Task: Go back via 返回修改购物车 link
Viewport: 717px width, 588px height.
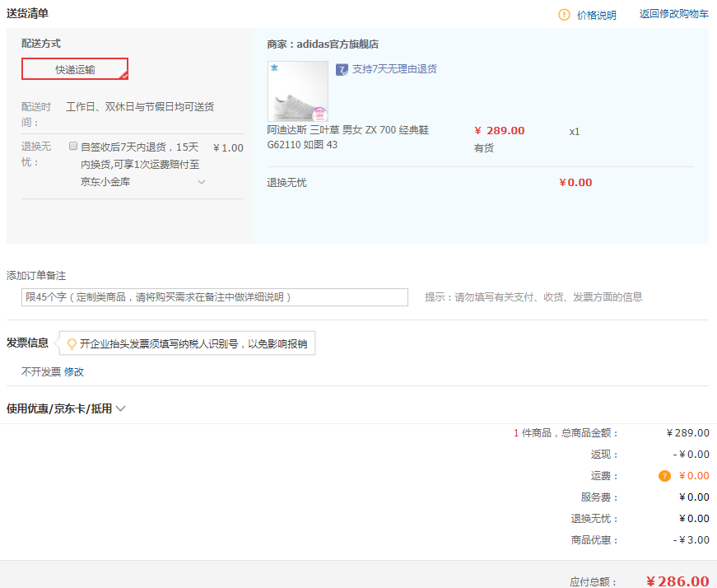Action: (x=673, y=14)
